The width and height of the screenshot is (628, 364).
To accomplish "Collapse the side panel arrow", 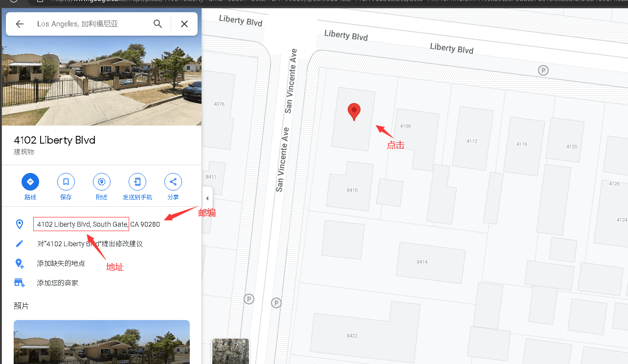I will (207, 198).
